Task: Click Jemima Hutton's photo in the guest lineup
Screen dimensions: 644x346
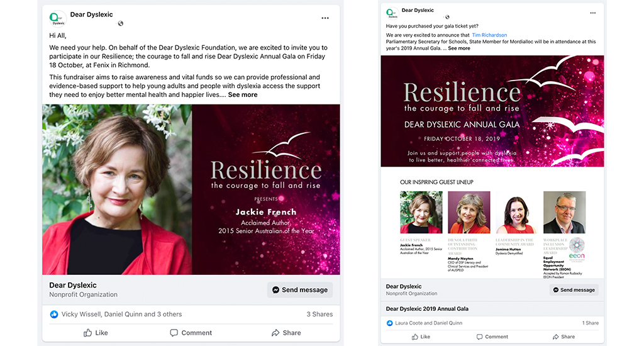Action: point(516,212)
